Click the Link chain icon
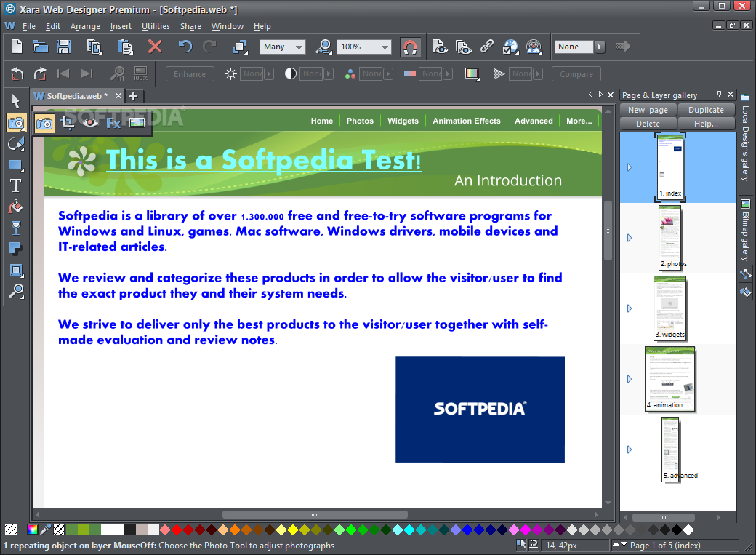Image resolution: width=756 pixels, height=555 pixels. pyautogui.click(x=487, y=46)
